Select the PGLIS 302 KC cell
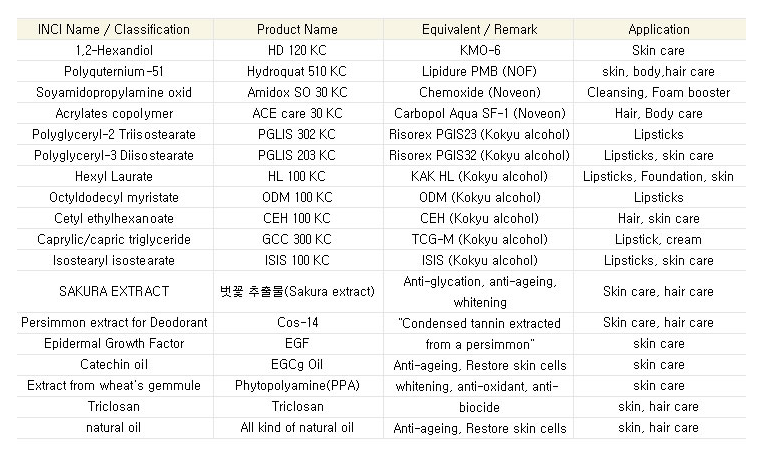This screenshot has height=463, width=766. 297,134
